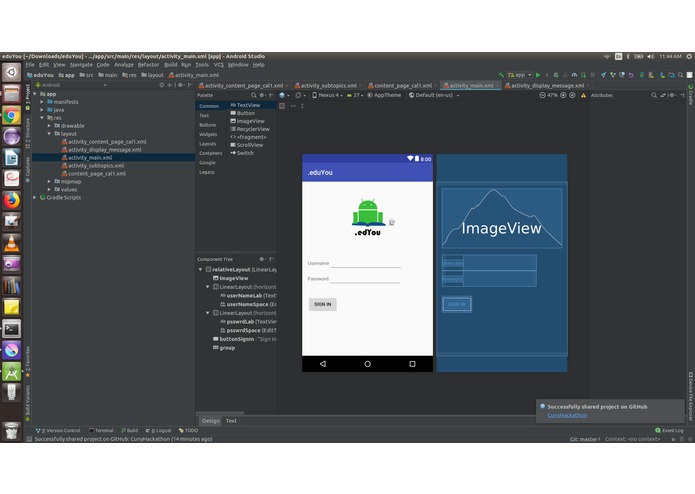This screenshot has height=494, width=695.
Task: Click the imageView icon in Component Tree
Action: (216, 278)
